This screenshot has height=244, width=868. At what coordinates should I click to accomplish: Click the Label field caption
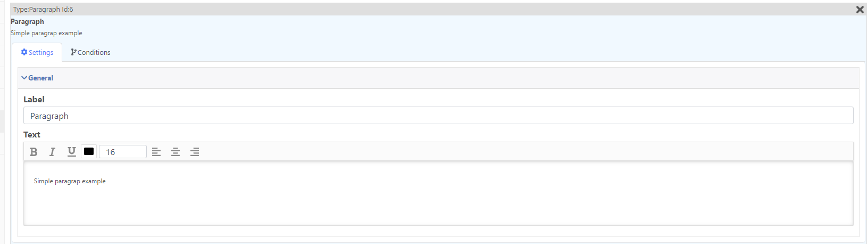[34, 99]
